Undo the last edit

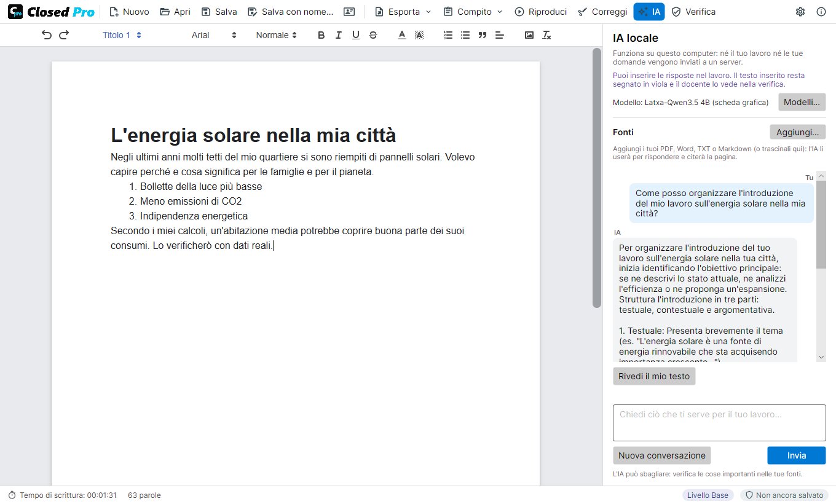tap(47, 35)
